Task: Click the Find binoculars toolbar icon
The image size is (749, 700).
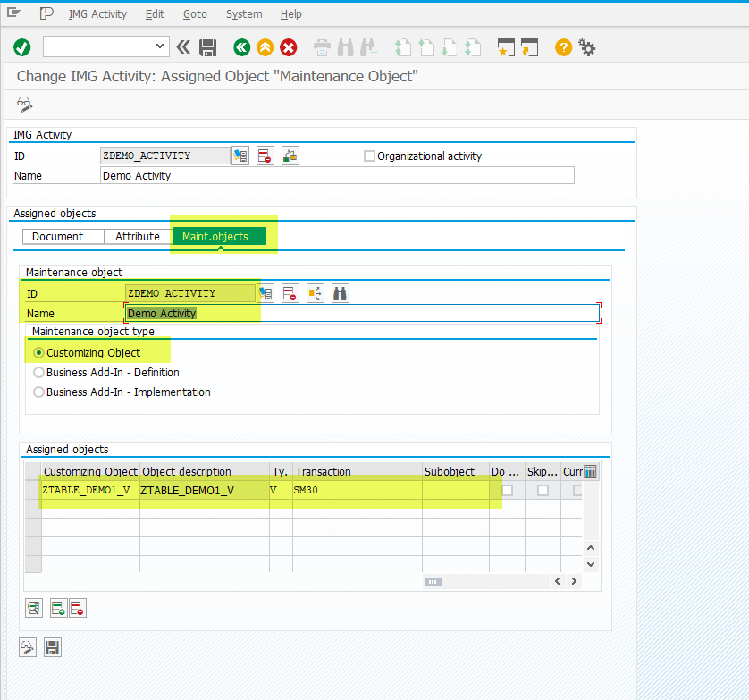Action: tap(345, 47)
